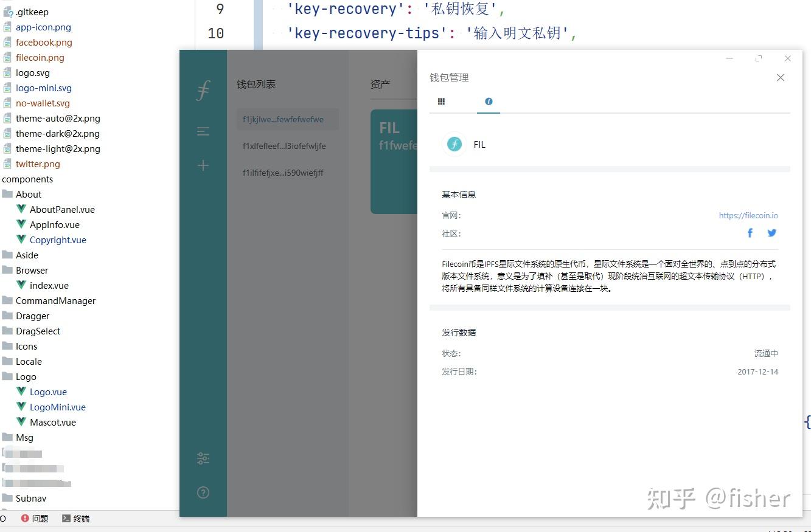Click the FIL coin round icon
811x532 pixels.
454,144
